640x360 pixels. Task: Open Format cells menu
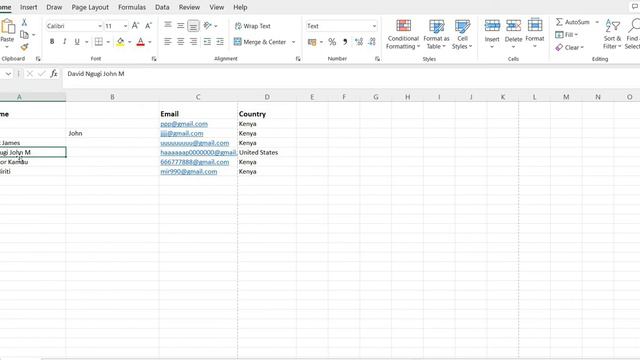tap(535, 34)
